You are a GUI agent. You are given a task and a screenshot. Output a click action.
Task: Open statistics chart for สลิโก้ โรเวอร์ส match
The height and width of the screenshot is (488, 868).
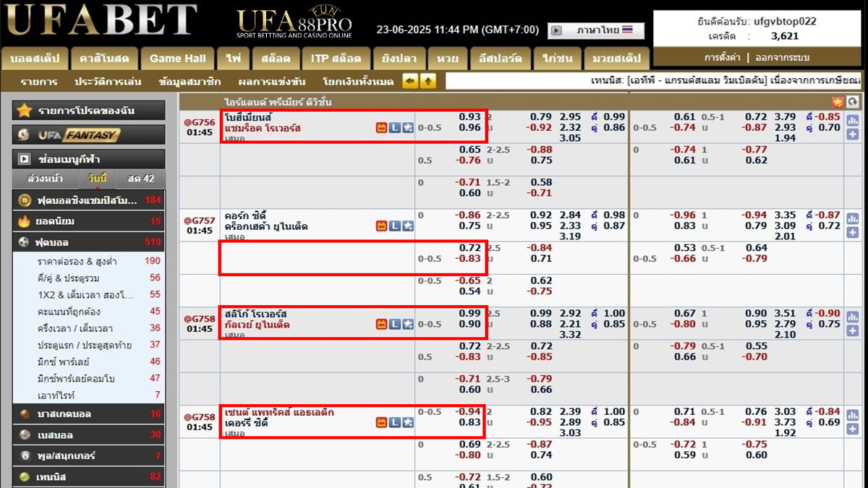852,317
